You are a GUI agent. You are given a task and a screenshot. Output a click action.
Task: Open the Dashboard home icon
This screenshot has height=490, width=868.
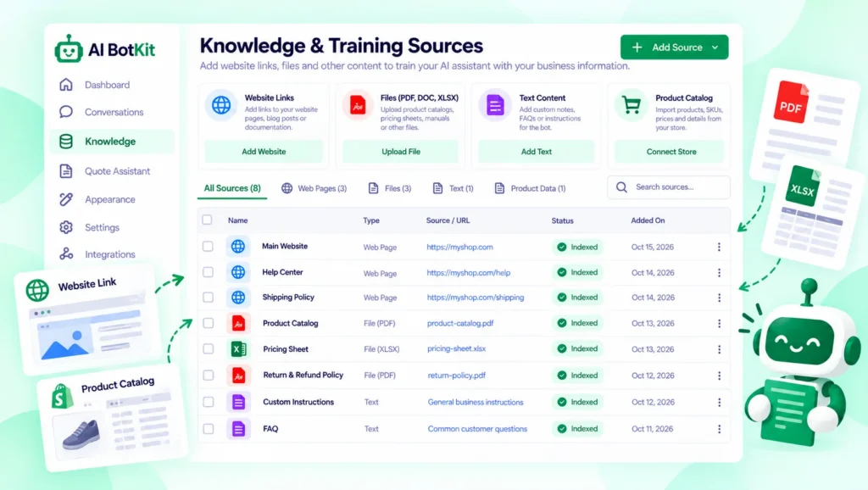tap(66, 85)
